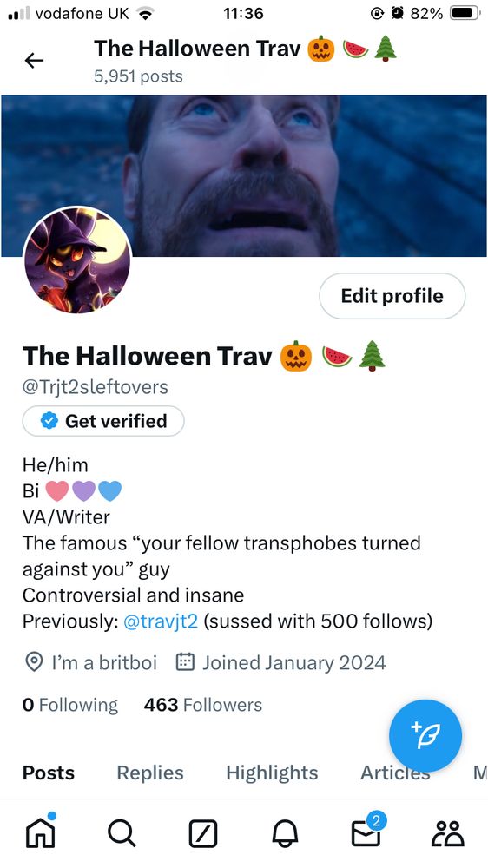
Task: Open the Notifications bell icon
Action: [x=285, y=833]
